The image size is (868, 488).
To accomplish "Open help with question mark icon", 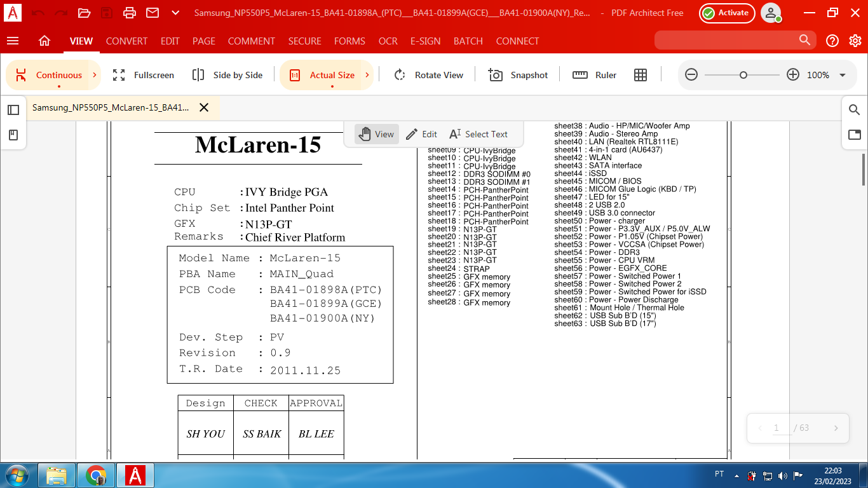I will click(832, 41).
